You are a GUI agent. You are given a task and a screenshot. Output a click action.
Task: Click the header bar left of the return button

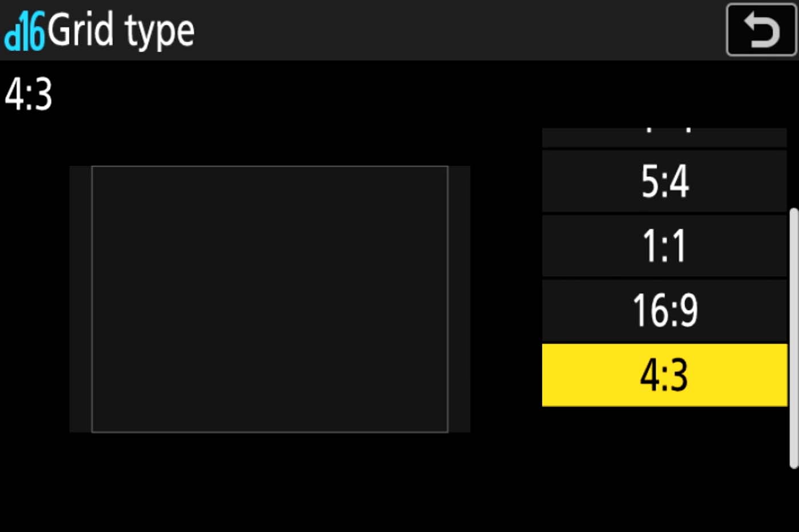pos(457,30)
